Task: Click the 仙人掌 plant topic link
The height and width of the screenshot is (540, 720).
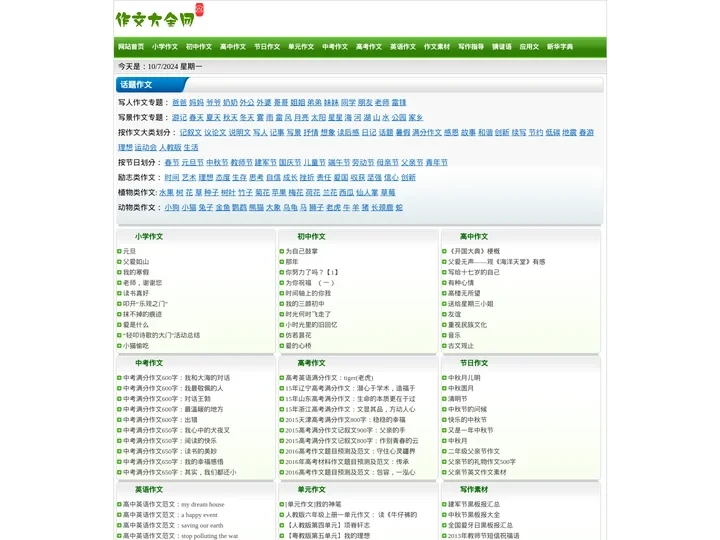Action: coord(367,193)
